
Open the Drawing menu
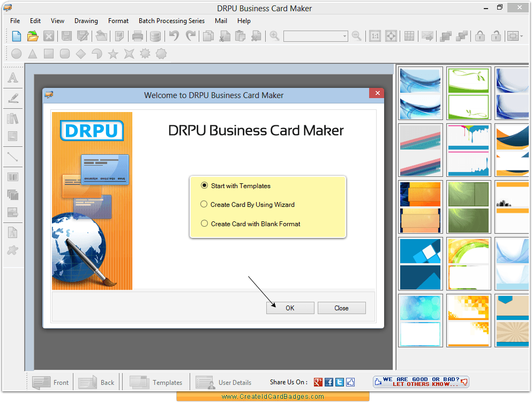(86, 21)
